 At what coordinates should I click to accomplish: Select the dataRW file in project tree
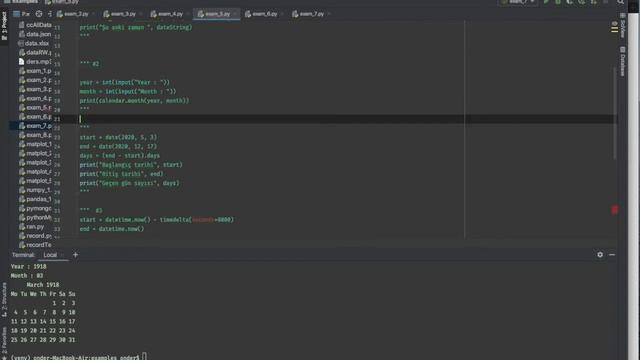click(x=35, y=53)
